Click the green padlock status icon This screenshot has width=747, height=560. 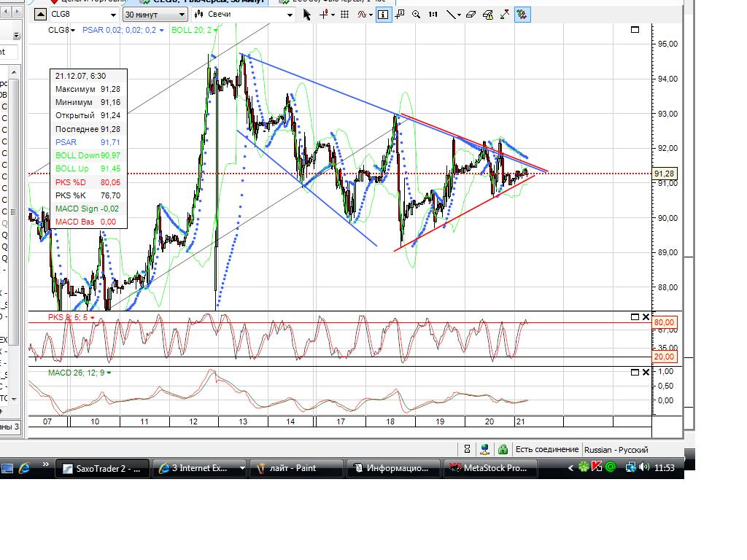click(502, 449)
